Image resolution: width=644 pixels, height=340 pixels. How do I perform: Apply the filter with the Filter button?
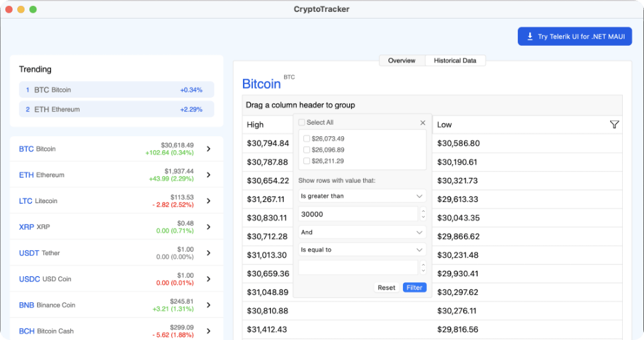pyautogui.click(x=414, y=288)
